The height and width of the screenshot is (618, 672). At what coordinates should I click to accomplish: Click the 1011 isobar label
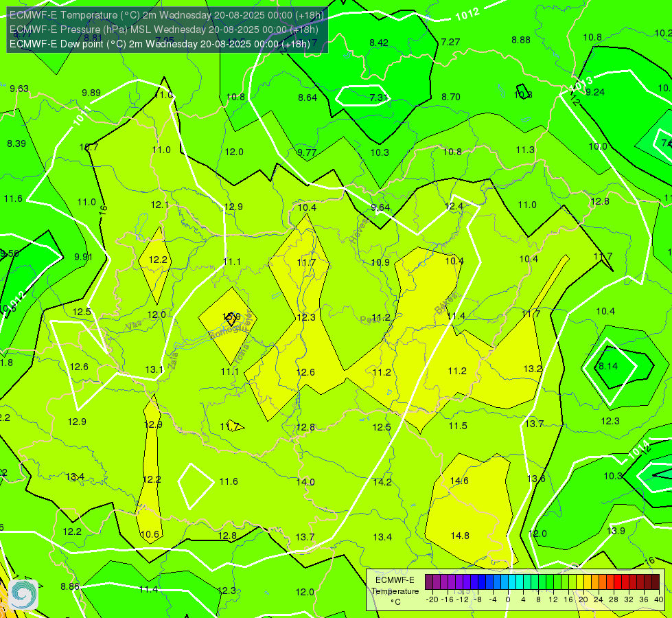click(82, 115)
